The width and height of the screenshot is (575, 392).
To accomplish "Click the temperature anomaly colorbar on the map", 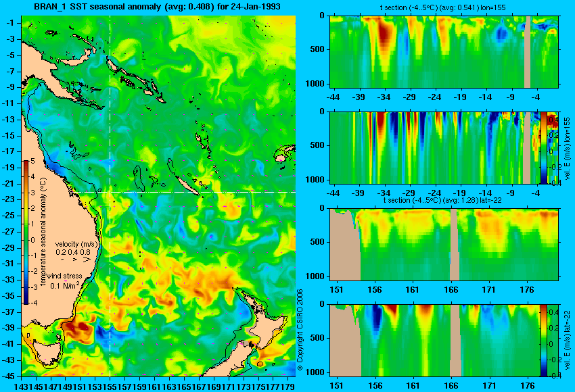I will 26,232.
